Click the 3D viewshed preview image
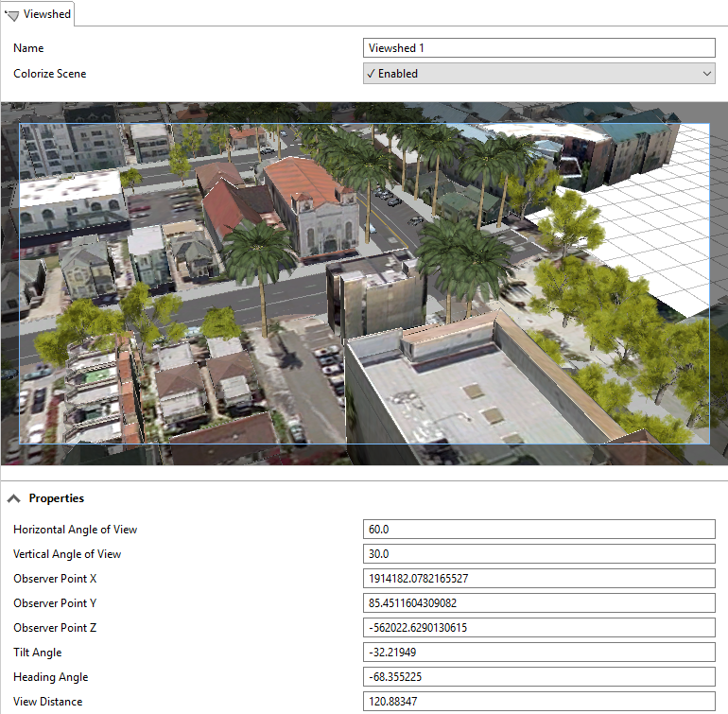This screenshot has height=714, width=728. (364, 284)
